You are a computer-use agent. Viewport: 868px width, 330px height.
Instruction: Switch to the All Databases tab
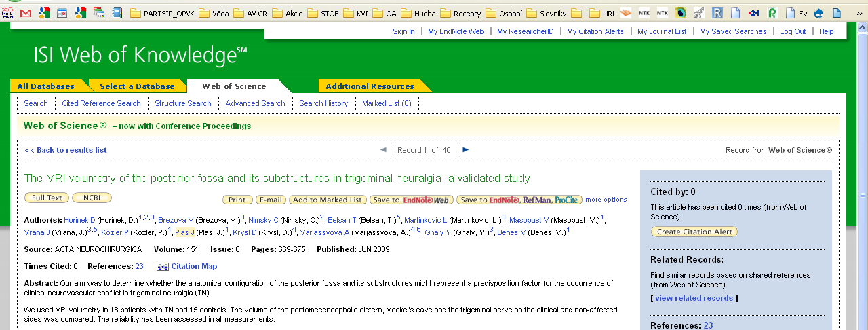pos(45,86)
